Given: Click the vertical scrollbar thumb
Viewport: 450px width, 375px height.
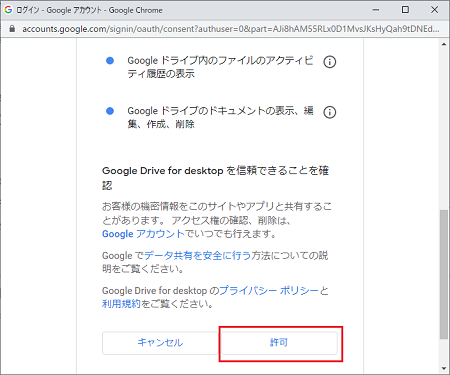Looking at the screenshot, I should 444,274.
